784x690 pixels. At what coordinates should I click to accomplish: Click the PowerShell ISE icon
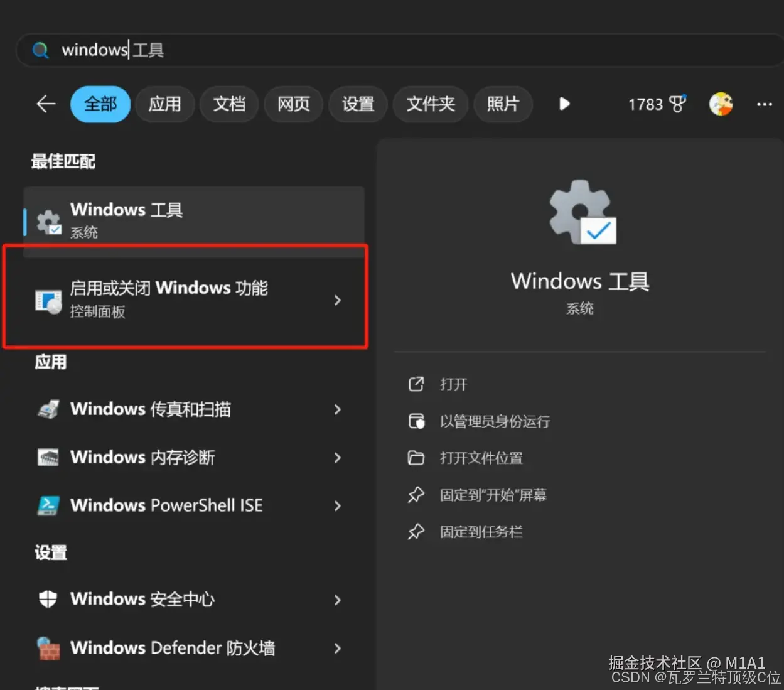48,505
